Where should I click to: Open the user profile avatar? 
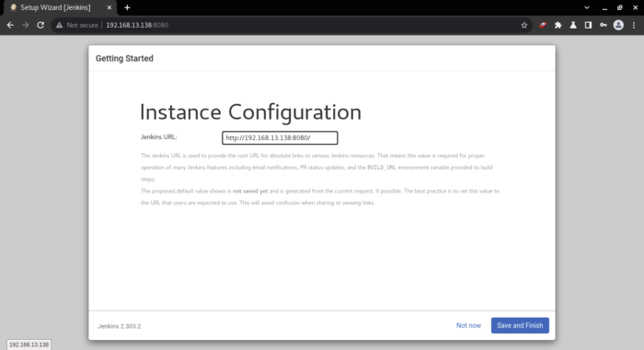618,25
